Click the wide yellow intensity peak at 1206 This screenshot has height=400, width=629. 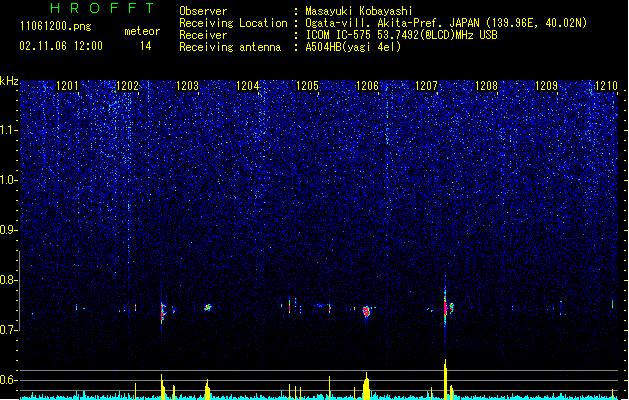(x=366, y=385)
